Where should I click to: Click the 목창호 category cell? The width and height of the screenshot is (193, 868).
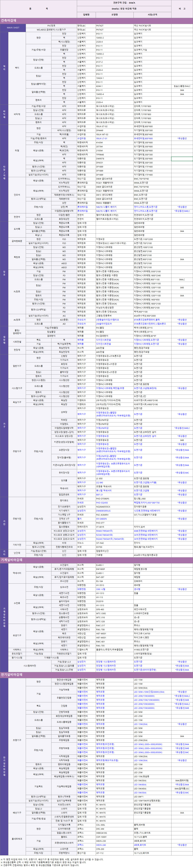click(x=17, y=257)
